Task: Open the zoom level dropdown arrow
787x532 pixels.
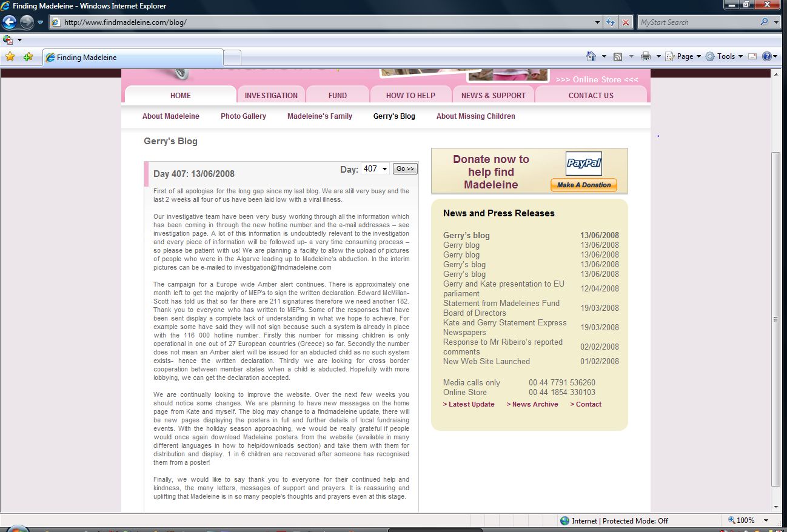Action: point(766,520)
